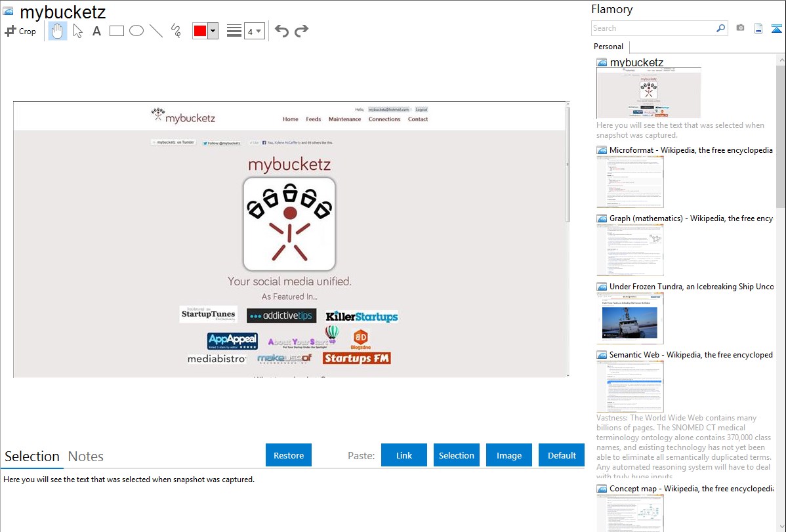Open the line width 4 dropdown
The height and width of the screenshot is (532, 786).
[x=254, y=31]
